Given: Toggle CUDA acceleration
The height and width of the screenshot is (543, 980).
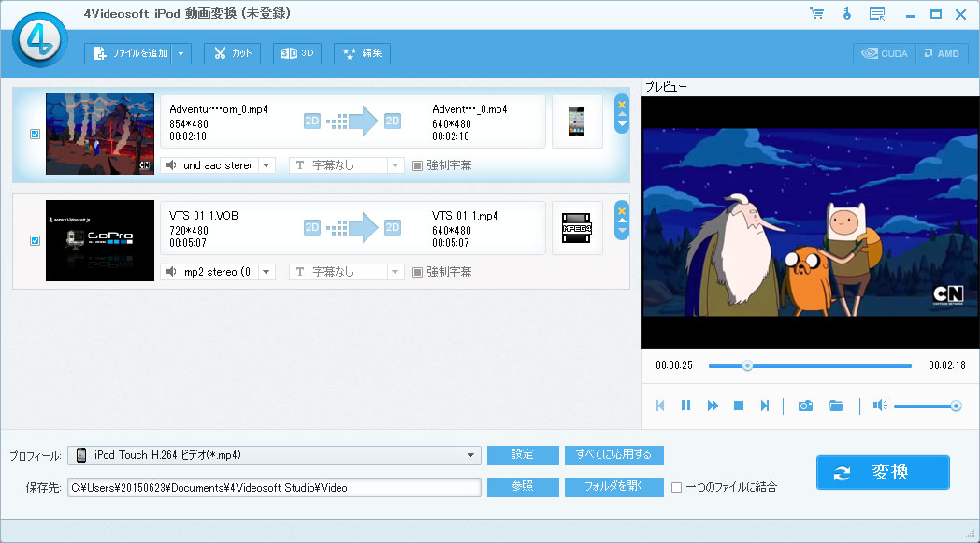Looking at the screenshot, I should pos(885,53).
